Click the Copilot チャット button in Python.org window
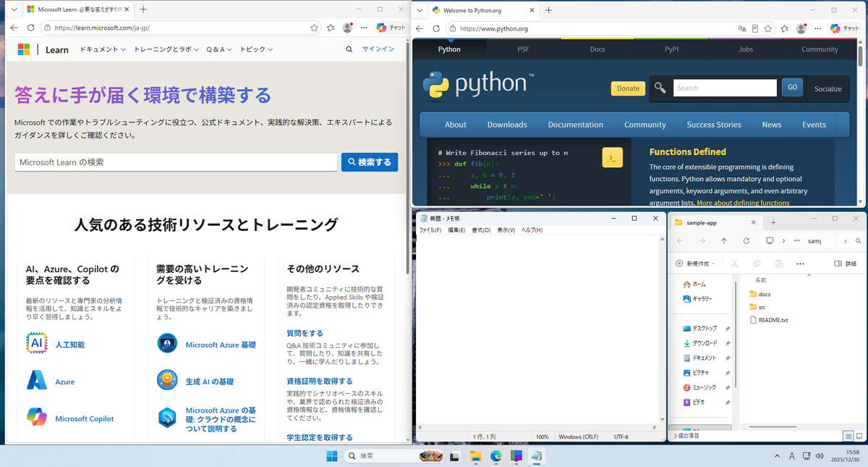The height and width of the screenshot is (467, 868). [844, 28]
